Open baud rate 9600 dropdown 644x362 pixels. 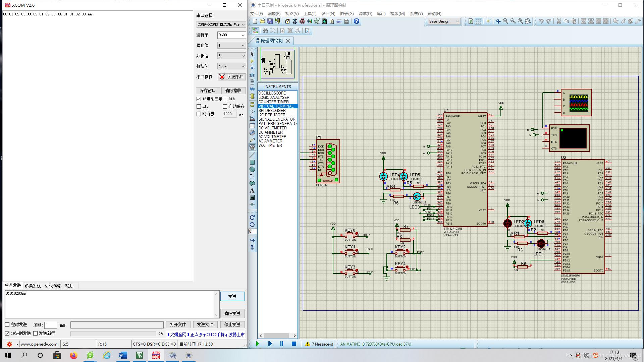pyautogui.click(x=231, y=35)
